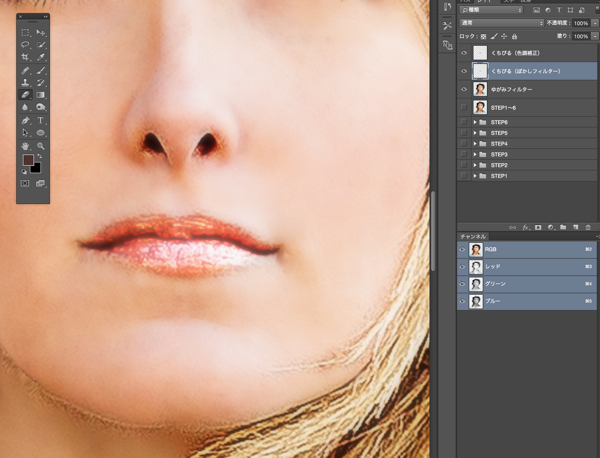Expand the STEP4 layer group
The image size is (600, 458).
point(475,143)
